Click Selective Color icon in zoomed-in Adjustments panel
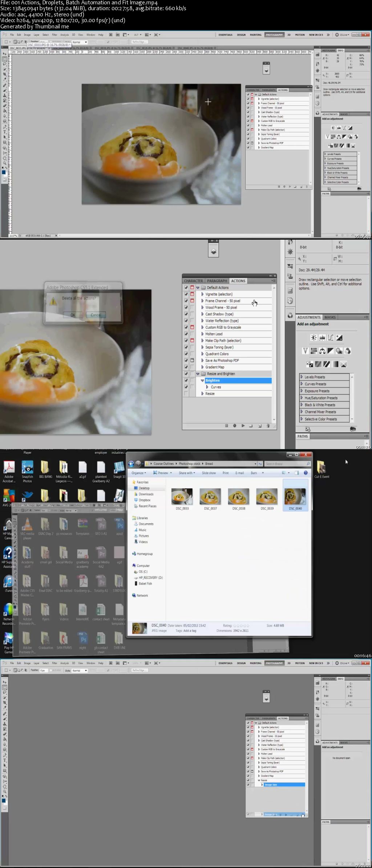The image size is (372, 868). (x=344, y=364)
